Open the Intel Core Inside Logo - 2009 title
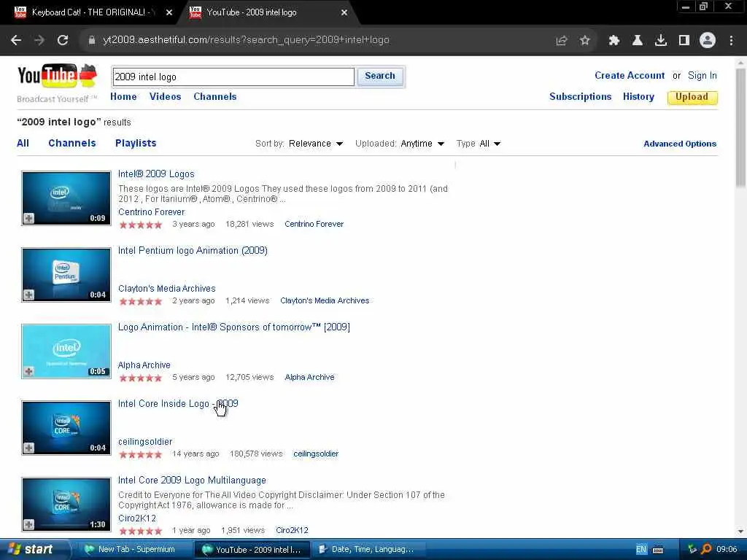This screenshot has width=747, height=560. 178,404
